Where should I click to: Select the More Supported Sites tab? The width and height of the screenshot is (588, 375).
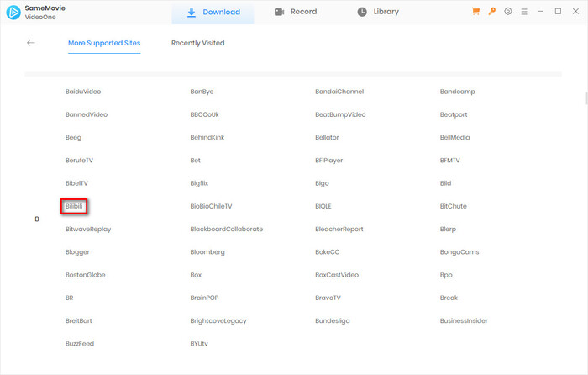tap(104, 43)
